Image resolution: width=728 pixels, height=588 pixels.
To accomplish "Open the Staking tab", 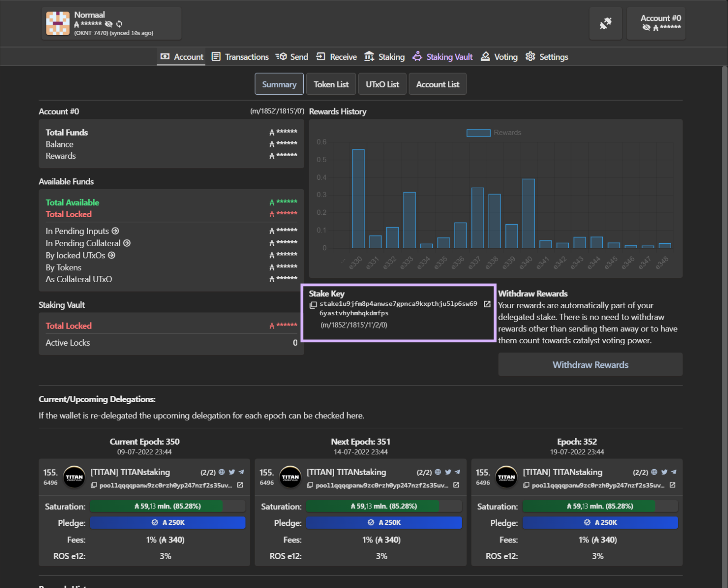I will pos(384,57).
